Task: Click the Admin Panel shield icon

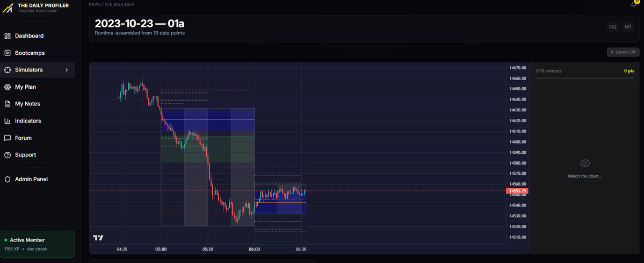Action: point(8,179)
